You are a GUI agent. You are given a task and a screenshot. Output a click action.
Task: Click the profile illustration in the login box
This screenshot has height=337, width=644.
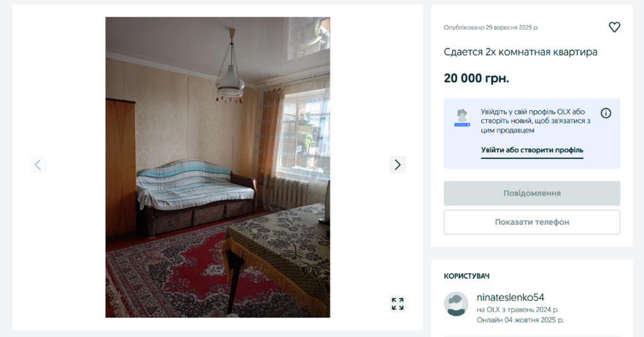462,118
